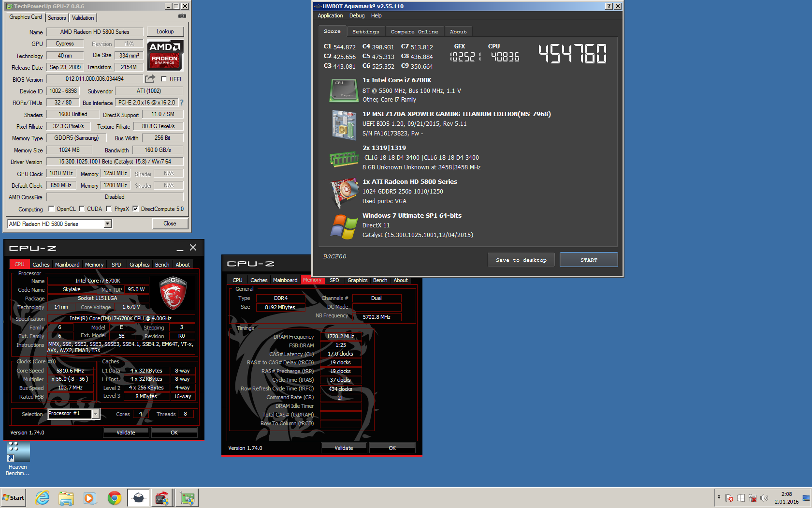Open the Help menu in Aquamark
Viewport: 812px width, 508px height.
click(377, 16)
